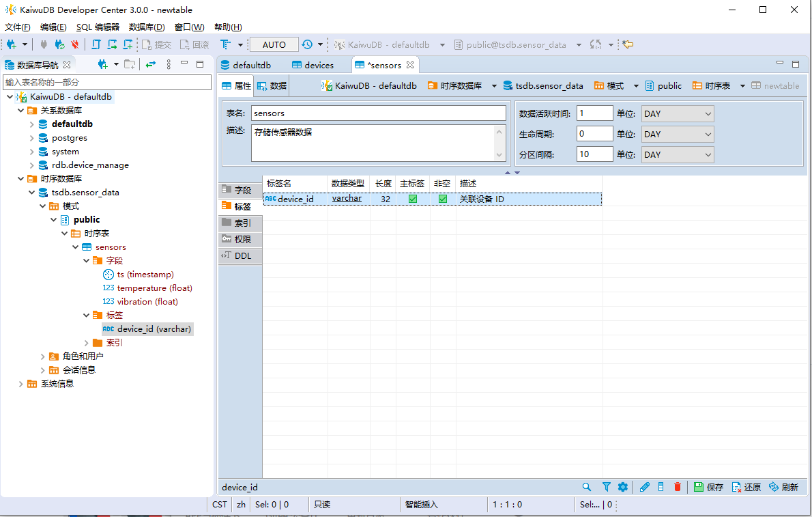Select the DDL side tab
Screen dimensions: 812x517
[240, 255]
